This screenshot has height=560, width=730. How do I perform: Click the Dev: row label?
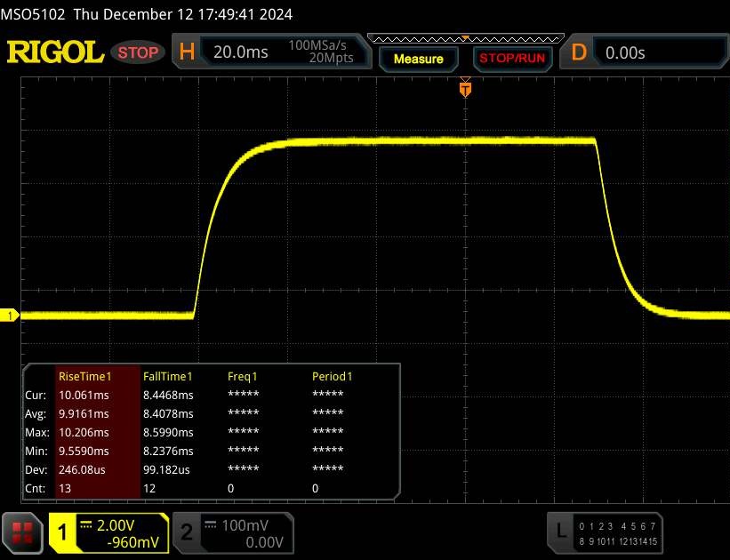pos(36,469)
